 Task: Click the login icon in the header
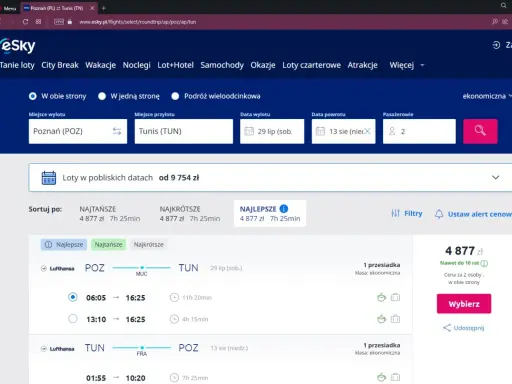pos(496,45)
